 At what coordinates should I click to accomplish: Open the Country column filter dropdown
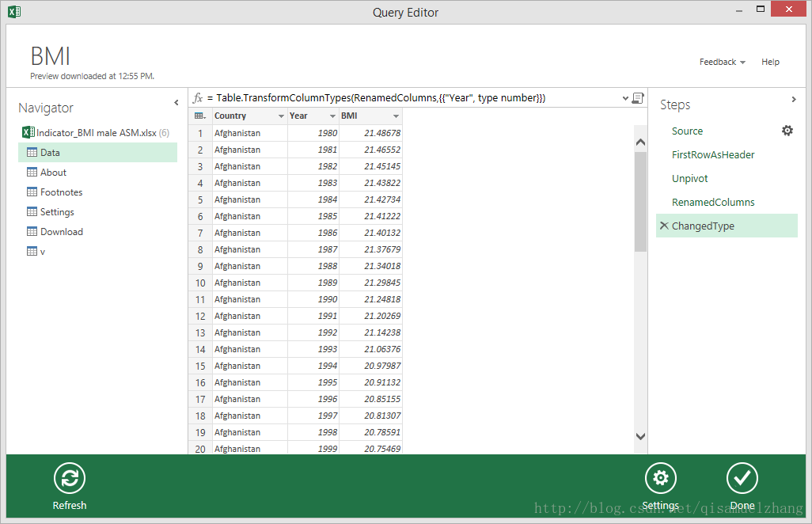pos(281,116)
